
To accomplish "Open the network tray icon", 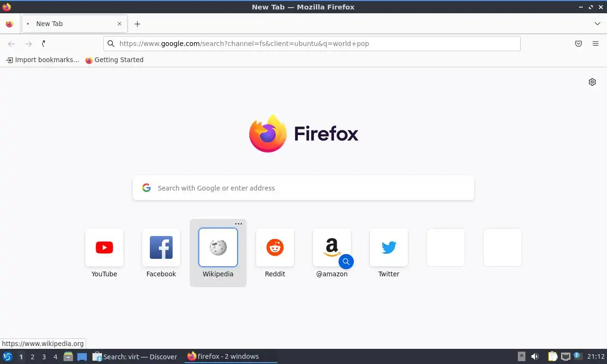I will pos(565,356).
